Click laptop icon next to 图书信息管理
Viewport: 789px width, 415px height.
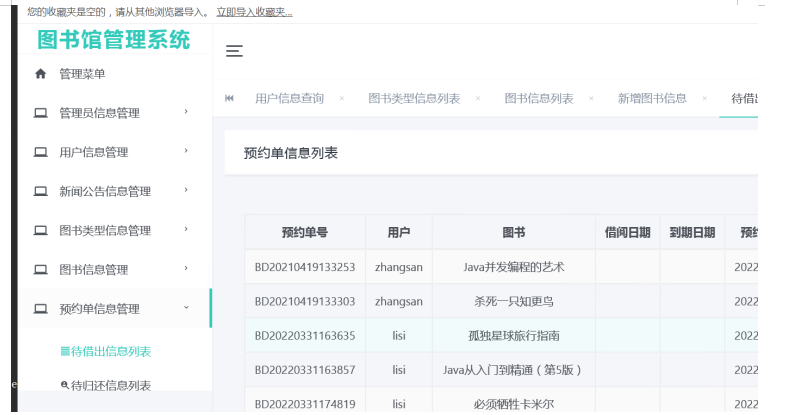(40, 270)
